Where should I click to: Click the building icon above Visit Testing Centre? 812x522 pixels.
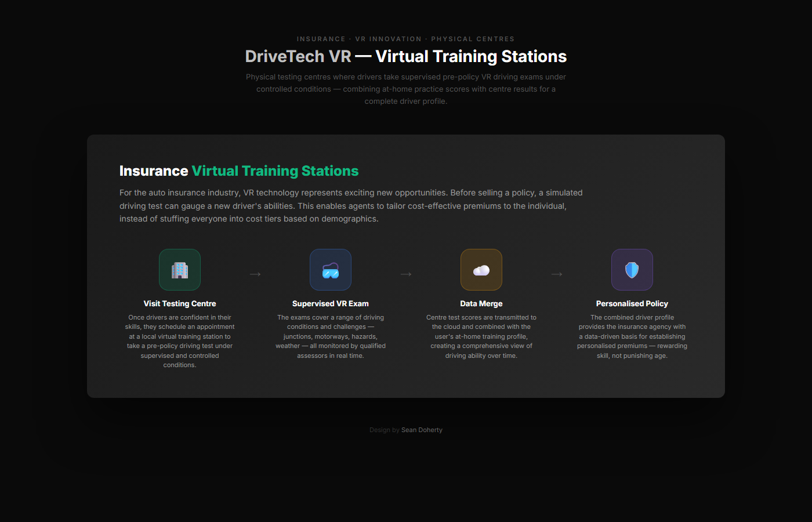(x=180, y=270)
